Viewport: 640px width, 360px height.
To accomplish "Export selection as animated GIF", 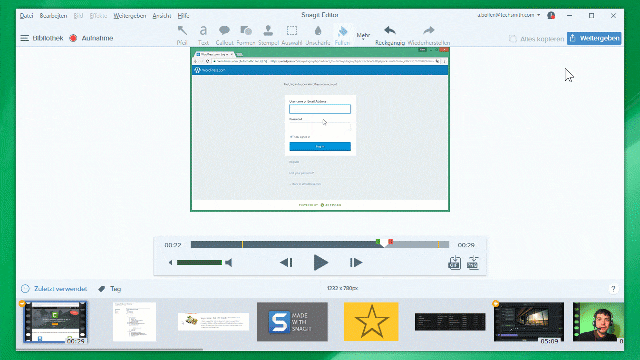I will (x=454, y=263).
